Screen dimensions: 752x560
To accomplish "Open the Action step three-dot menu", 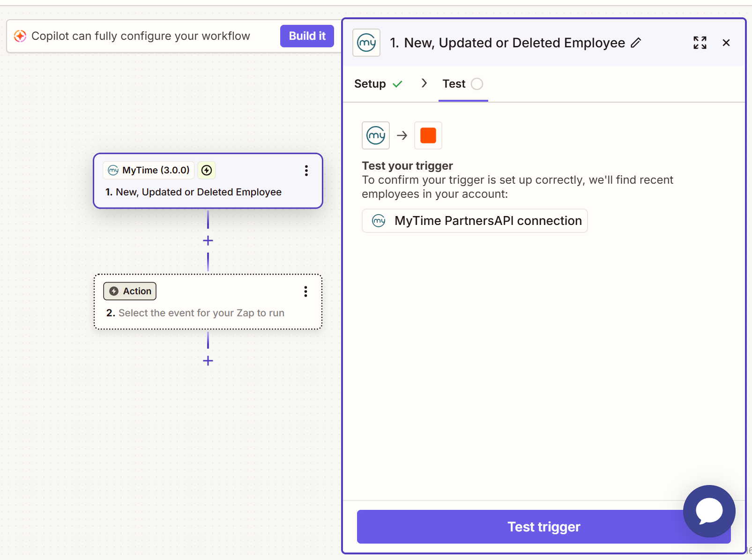I will (306, 291).
